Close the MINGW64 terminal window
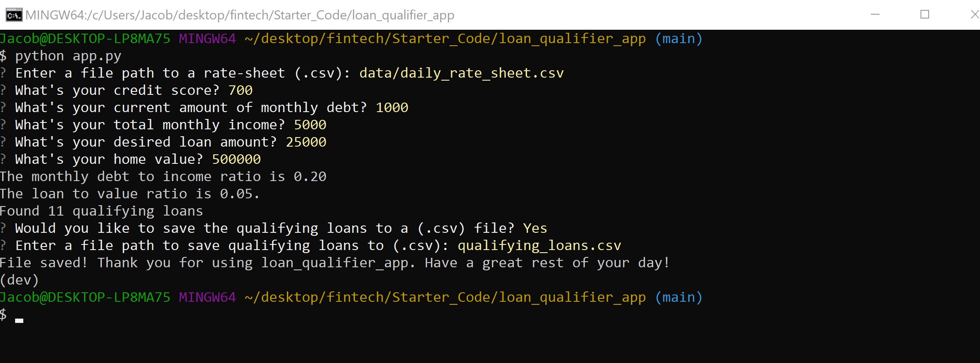The width and height of the screenshot is (980, 363). coord(974,14)
